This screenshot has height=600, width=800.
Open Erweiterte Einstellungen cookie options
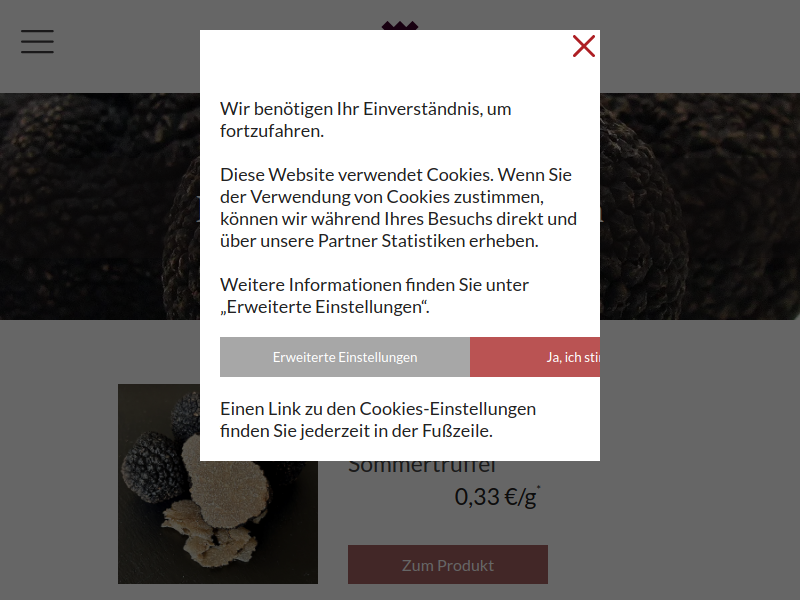(345, 357)
